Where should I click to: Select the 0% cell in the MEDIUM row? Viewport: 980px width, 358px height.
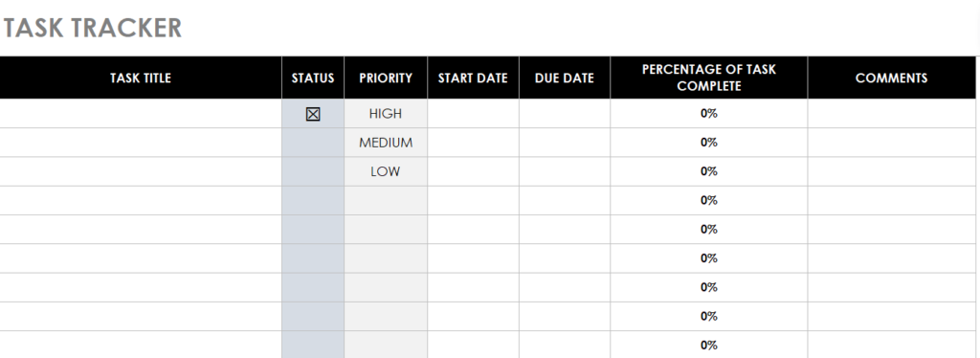click(709, 143)
